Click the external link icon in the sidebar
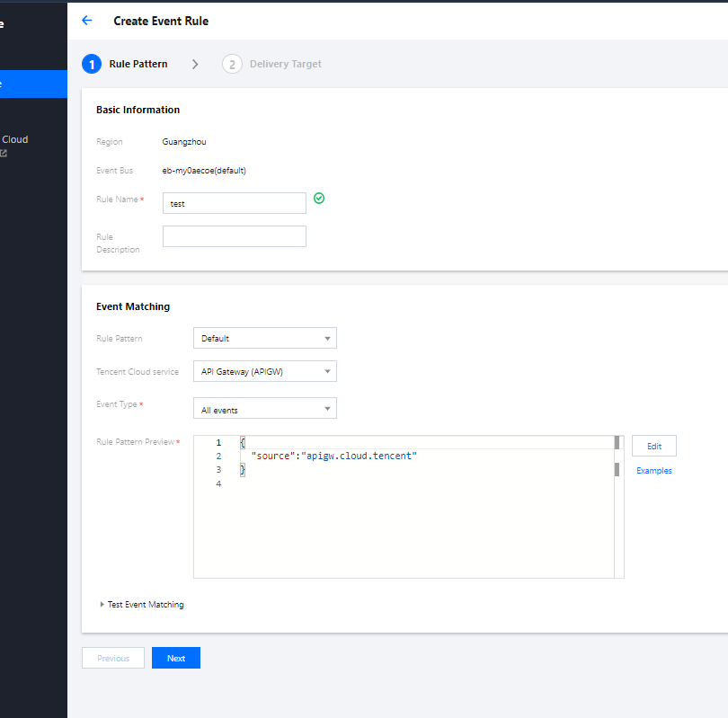This screenshot has height=718, width=728. pyautogui.click(x=4, y=154)
